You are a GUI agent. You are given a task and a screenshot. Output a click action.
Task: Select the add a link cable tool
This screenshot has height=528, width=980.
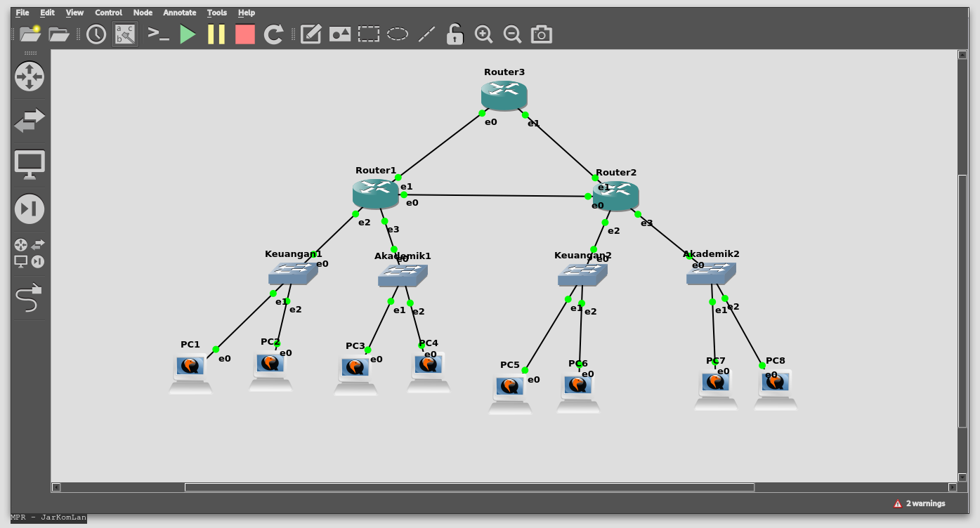pos(29,298)
